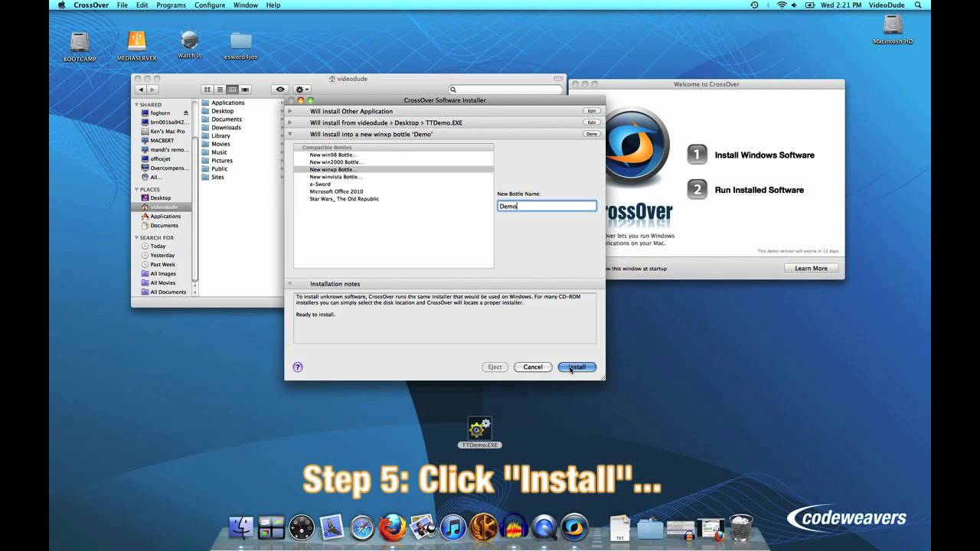Select the esword4jon folder on the desktop
This screenshot has width=980, height=551.
tap(240, 45)
